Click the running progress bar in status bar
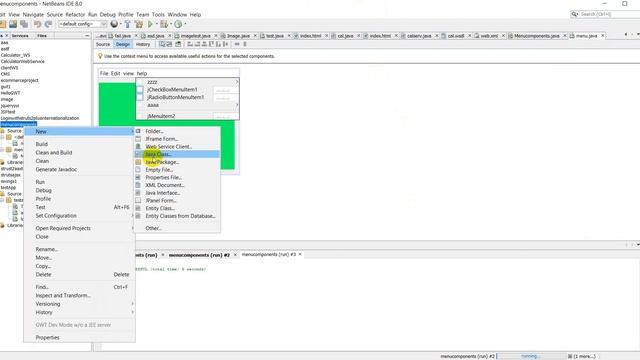This screenshot has width=640, height=360. [x=531, y=356]
